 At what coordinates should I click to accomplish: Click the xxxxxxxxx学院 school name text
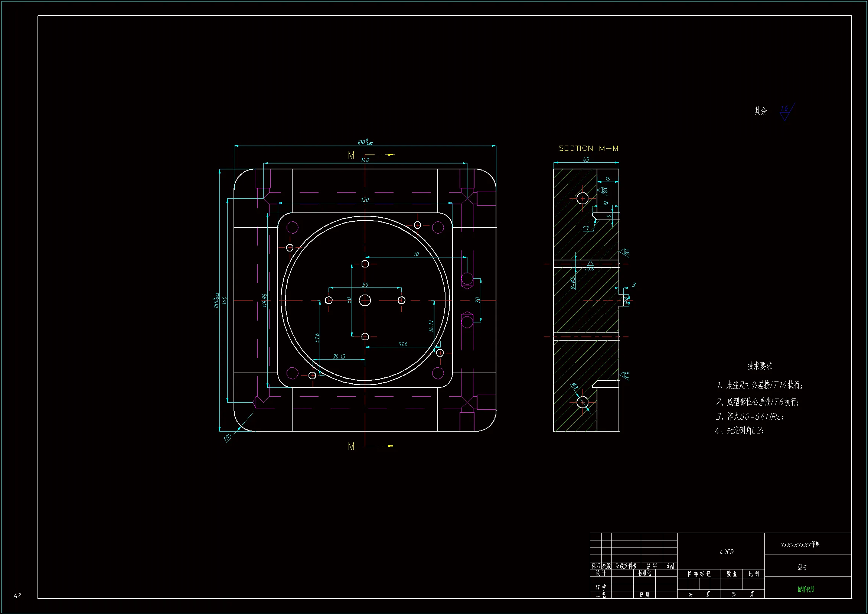800,545
